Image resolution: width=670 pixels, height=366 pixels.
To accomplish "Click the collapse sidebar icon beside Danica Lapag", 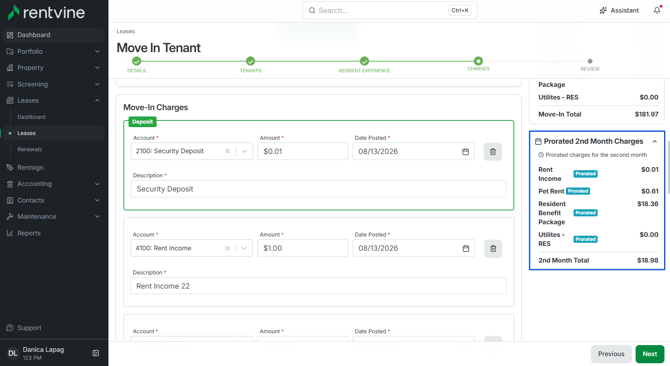I will point(96,353).
